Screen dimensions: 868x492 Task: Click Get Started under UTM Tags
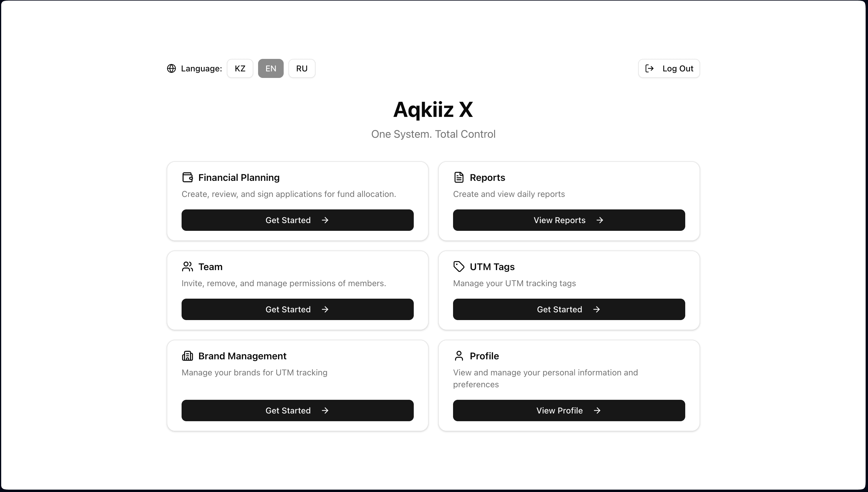pos(569,309)
